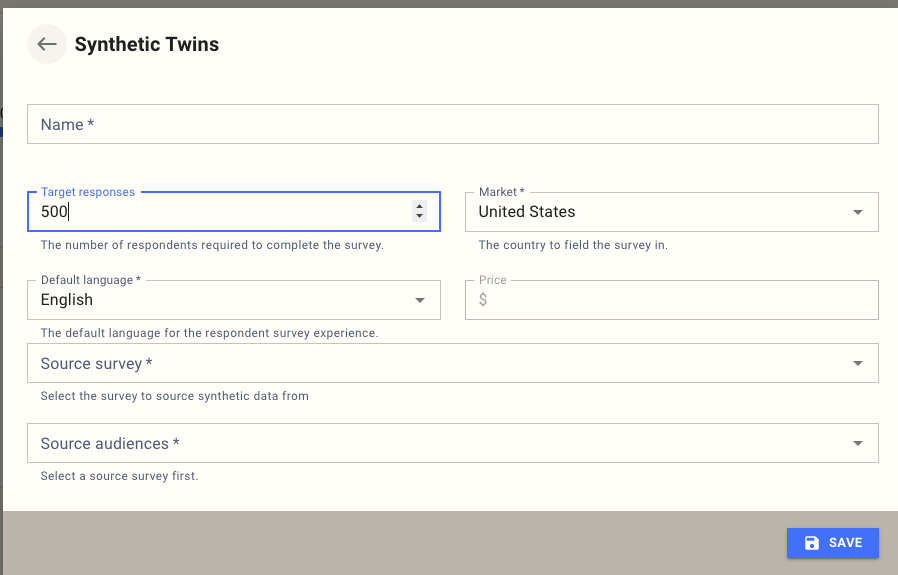Go back using the left arrow icon
Screen dimensions: 898x575
coord(47,45)
